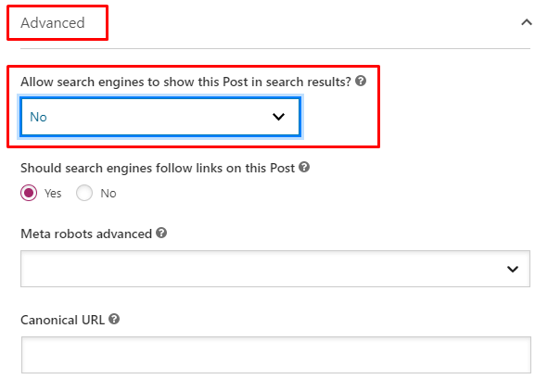Click the Advanced section heading
The image size is (548, 392).
(x=53, y=23)
